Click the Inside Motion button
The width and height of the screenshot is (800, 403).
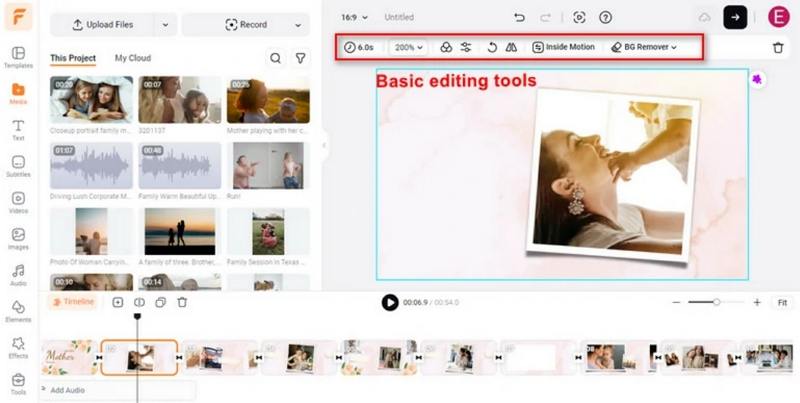[x=564, y=47]
